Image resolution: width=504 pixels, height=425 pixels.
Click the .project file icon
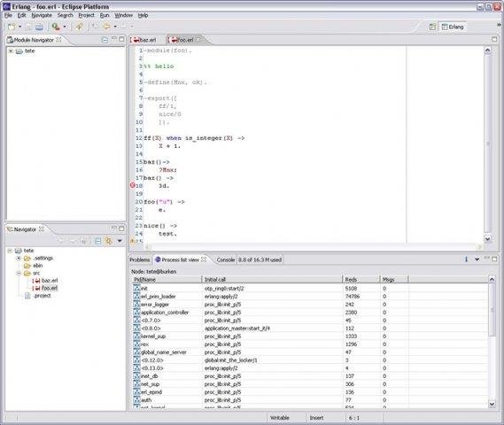27,296
